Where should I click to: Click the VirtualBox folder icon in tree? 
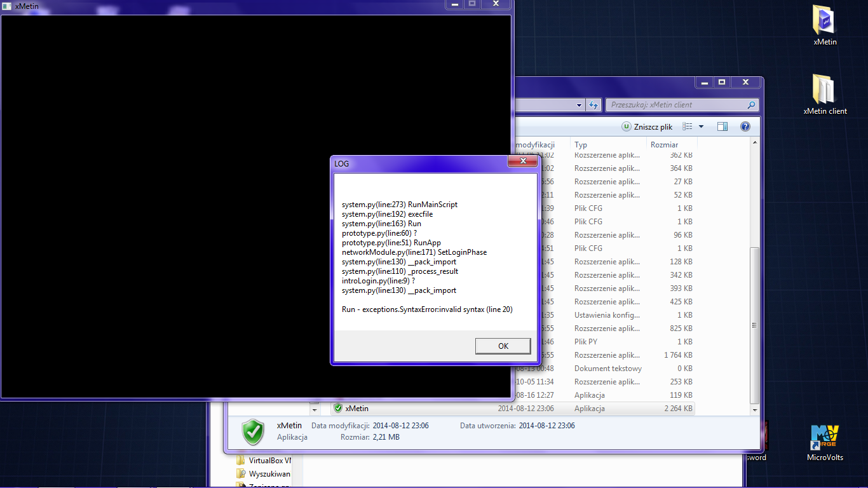(x=241, y=461)
